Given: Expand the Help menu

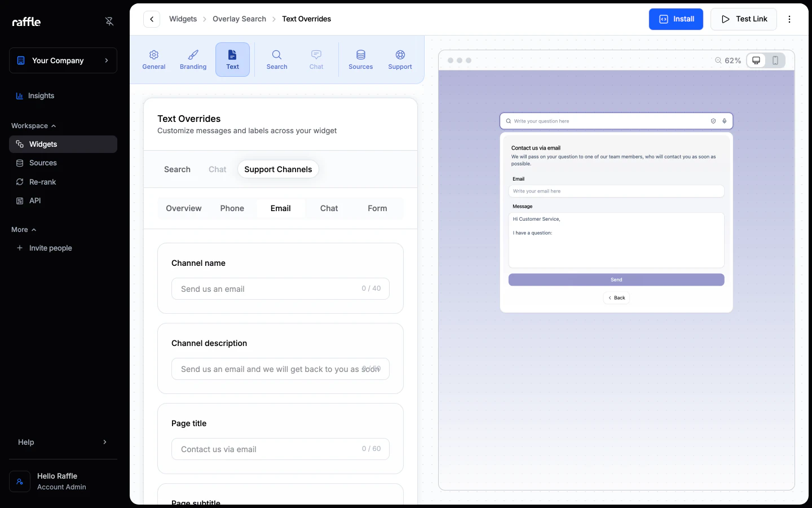Looking at the screenshot, I should tap(63, 443).
